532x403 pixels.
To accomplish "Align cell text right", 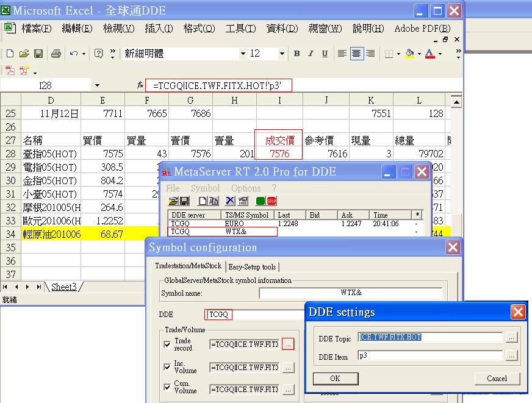I will pyautogui.click(x=370, y=54).
